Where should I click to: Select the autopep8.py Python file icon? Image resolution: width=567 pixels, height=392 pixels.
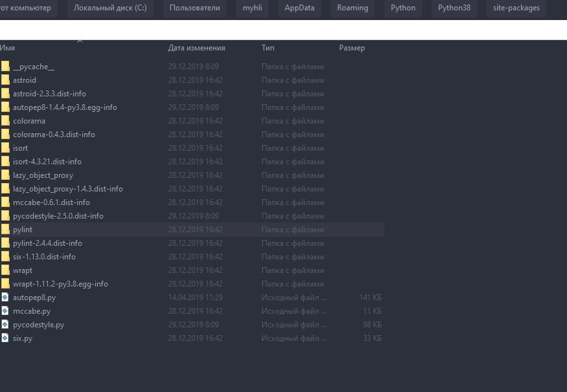point(5,298)
